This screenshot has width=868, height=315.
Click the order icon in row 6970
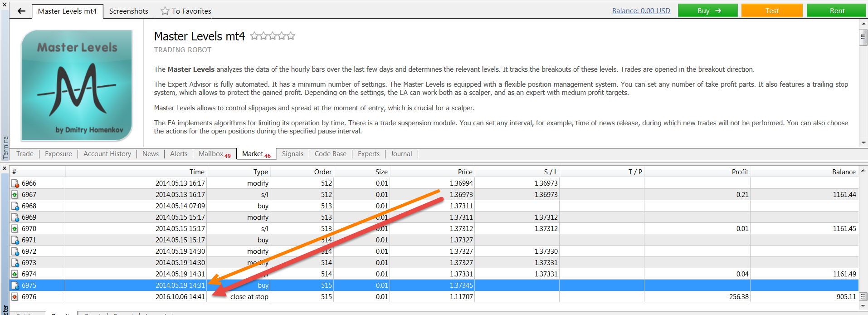(x=15, y=229)
